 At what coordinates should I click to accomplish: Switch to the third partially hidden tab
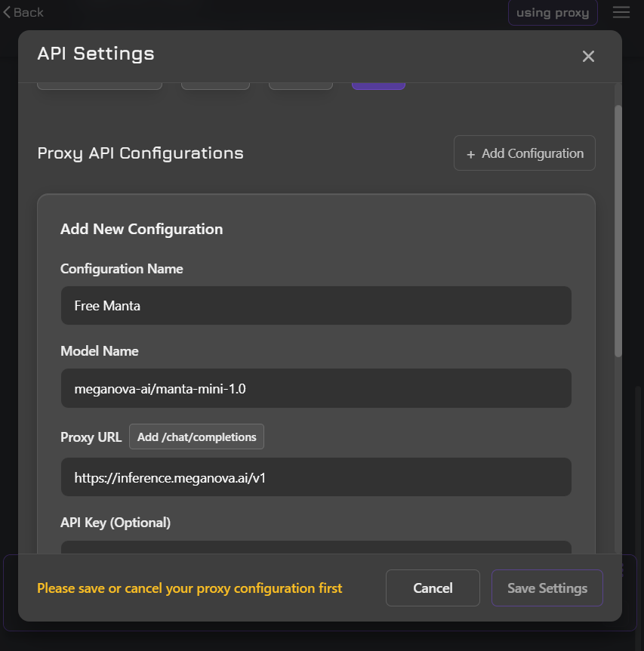coord(300,85)
